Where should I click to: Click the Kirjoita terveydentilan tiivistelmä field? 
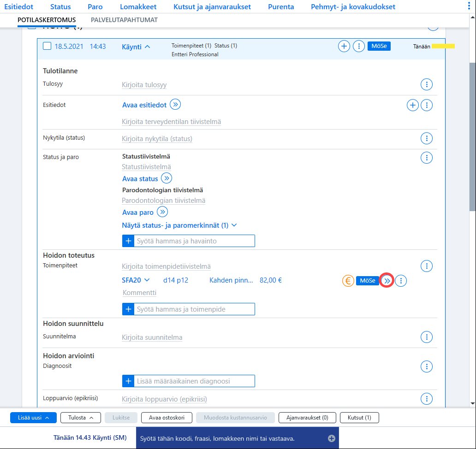coord(171,122)
